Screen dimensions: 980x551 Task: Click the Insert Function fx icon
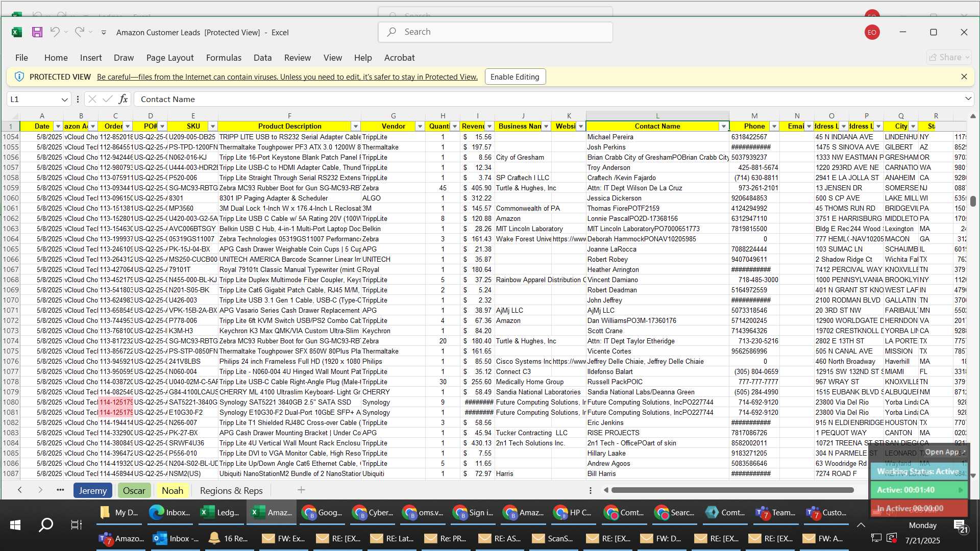tap(123, 99)
